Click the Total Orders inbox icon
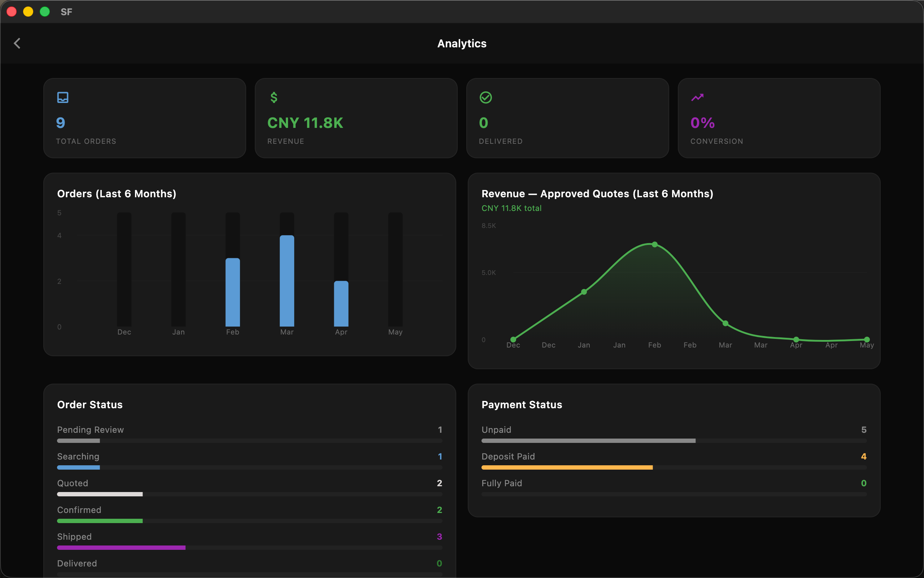The height and width of the screenshot is (578, 924). click(62, 98)
